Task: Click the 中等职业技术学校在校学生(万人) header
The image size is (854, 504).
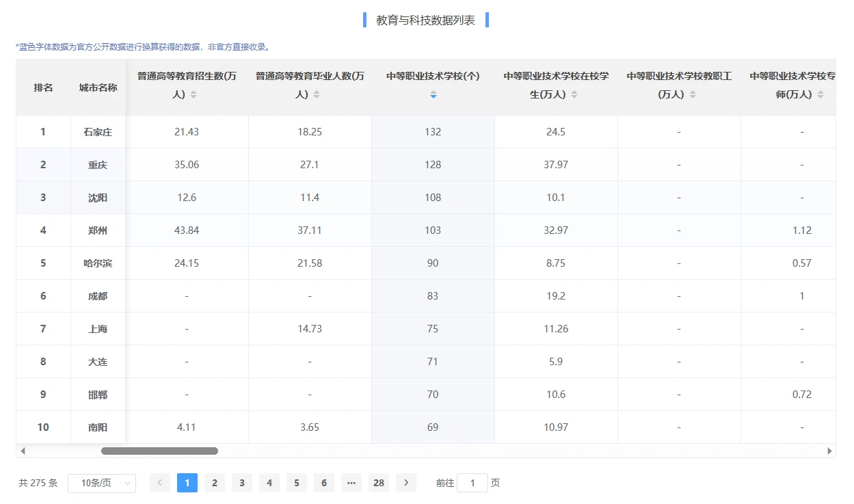Action: (x=556, y=85)
